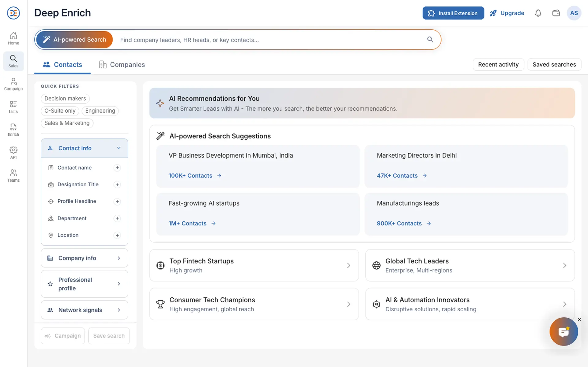The height and width of the screenshot is (367, 588).
Task: Open Recent activity
Action: pyautogui.click(x=498, y=64)
